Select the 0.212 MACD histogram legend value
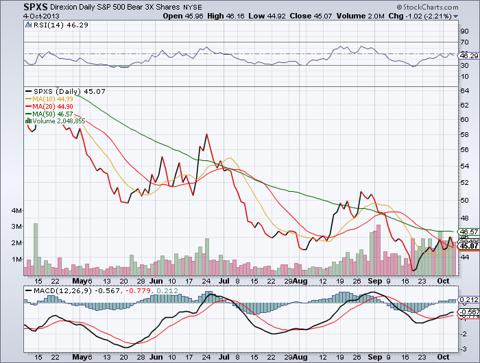The width and height of the screenshot is (480, 363). pos(167,291)
